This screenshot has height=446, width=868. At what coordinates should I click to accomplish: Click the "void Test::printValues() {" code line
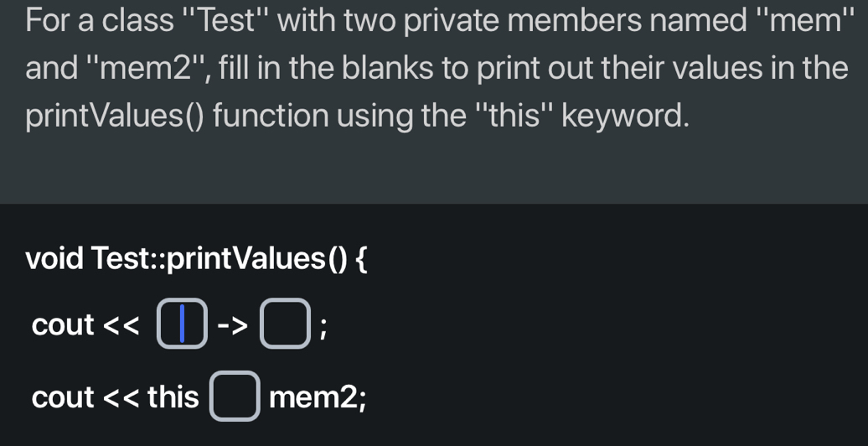point(196,259)
